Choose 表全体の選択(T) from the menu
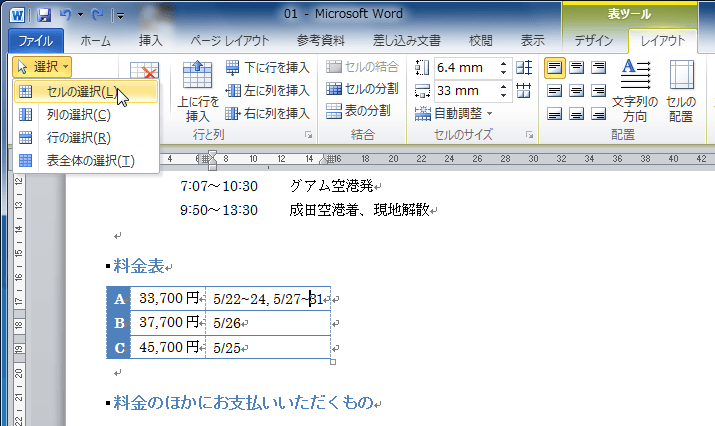This screenshot has width=715, height=426. click(86, 161)
